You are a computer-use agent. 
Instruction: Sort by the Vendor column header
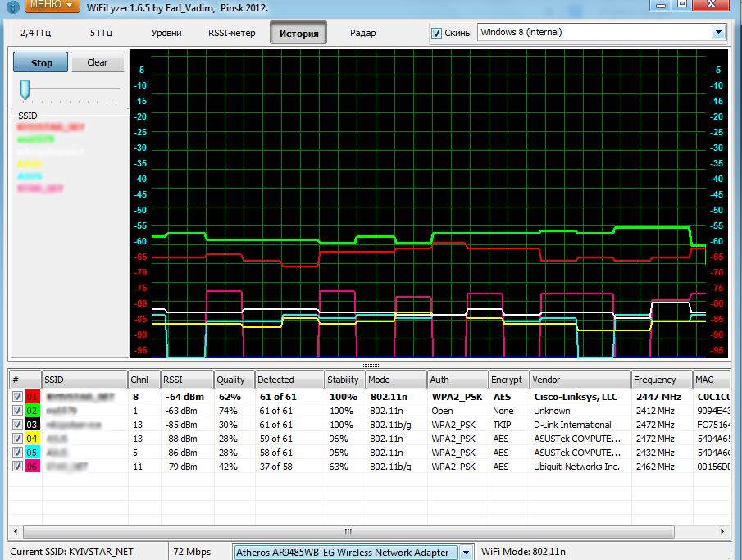[580, 380]
